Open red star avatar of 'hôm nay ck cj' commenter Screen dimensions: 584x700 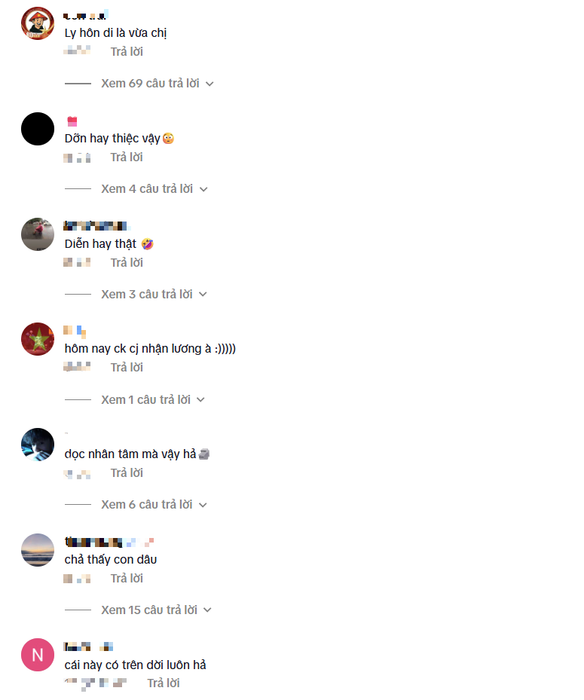coord(38,339)
